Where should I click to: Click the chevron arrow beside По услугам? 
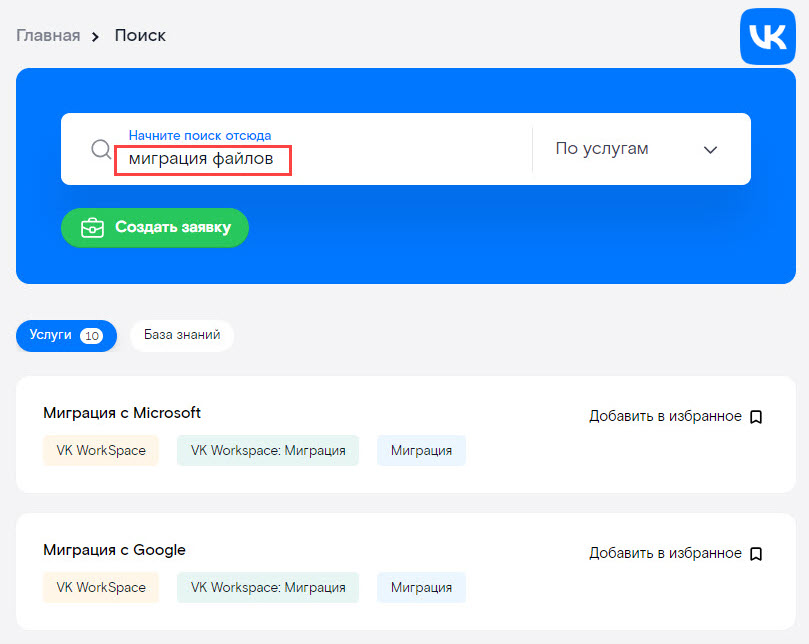pos(710,150)
